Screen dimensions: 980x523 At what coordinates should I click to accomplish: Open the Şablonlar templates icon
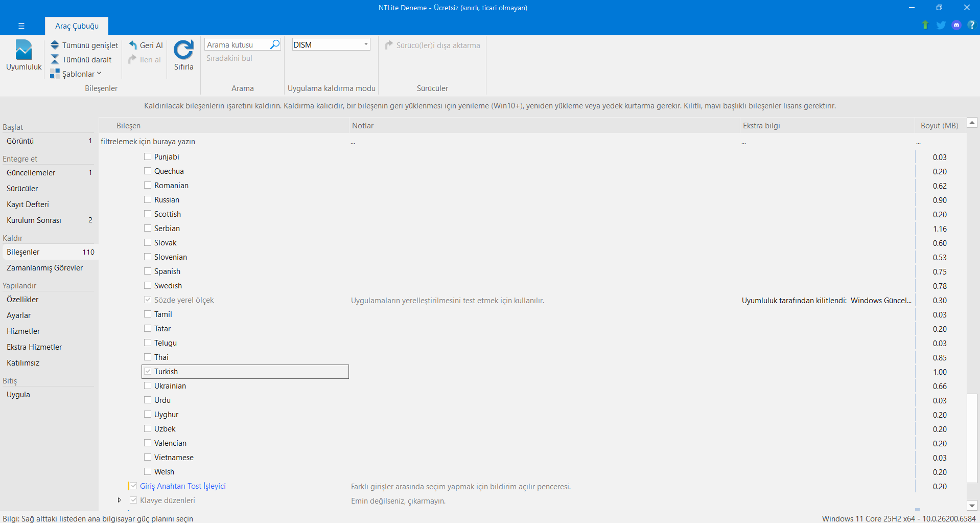(x=55, y=74)
